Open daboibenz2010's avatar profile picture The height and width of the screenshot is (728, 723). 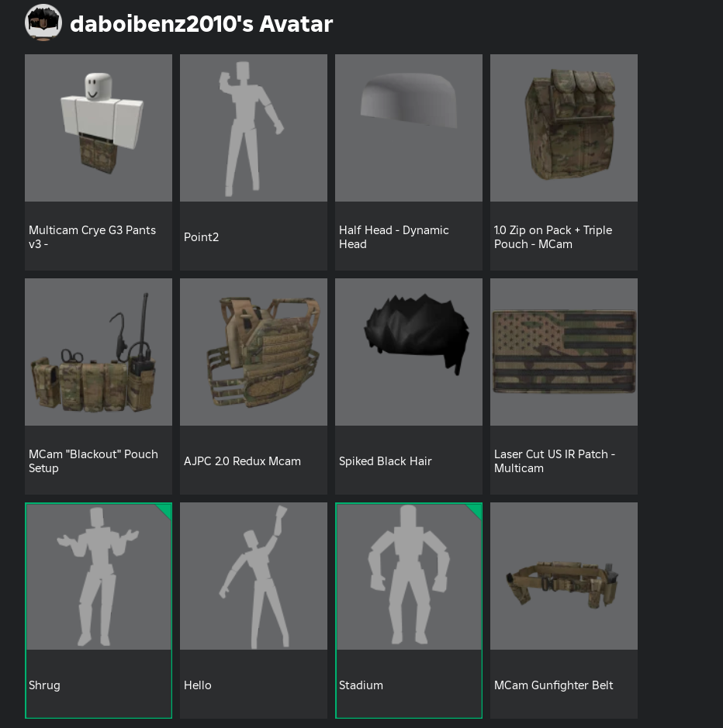43,22
